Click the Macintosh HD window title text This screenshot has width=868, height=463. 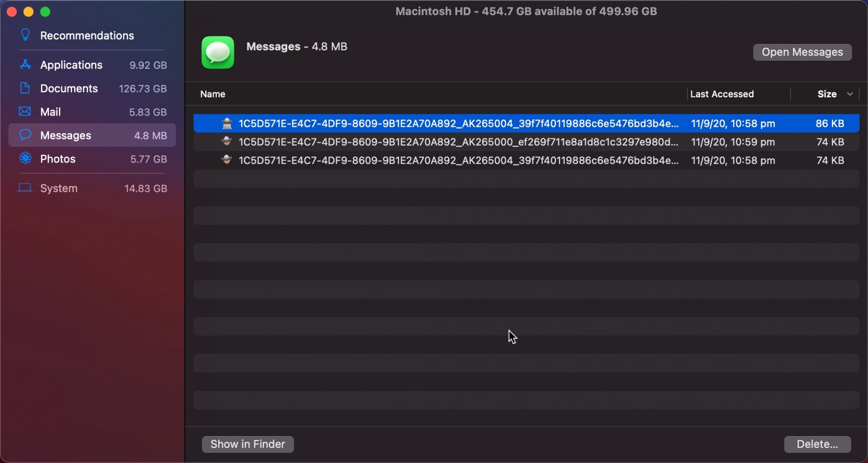click(x=526, y=11)
